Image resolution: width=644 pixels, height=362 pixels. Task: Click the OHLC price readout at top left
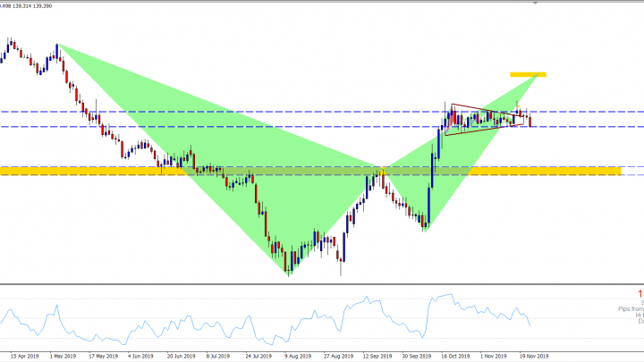25,4
